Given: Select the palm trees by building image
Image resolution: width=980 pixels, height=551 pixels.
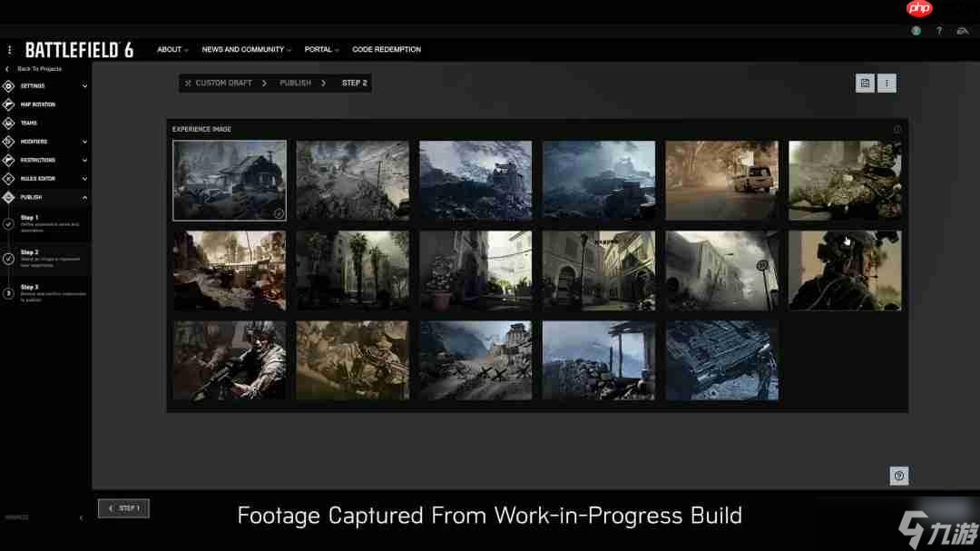Looking at the screenshot, I should pos(352,271).
